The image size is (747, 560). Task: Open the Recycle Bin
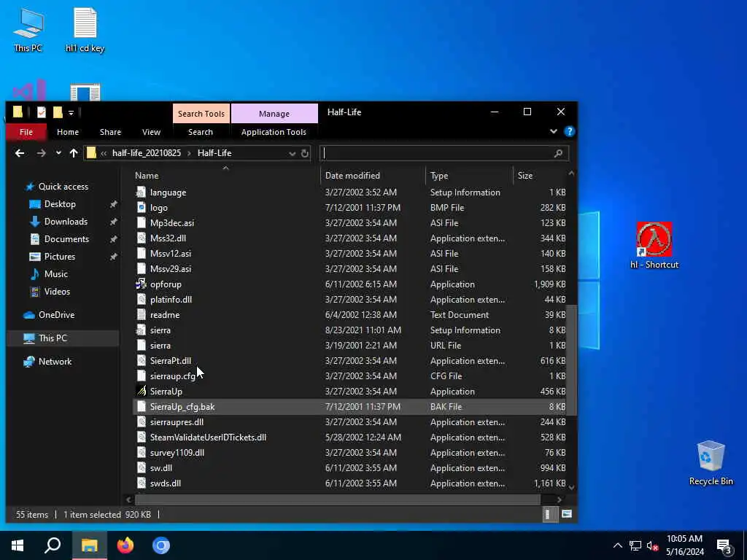point(711,462)
